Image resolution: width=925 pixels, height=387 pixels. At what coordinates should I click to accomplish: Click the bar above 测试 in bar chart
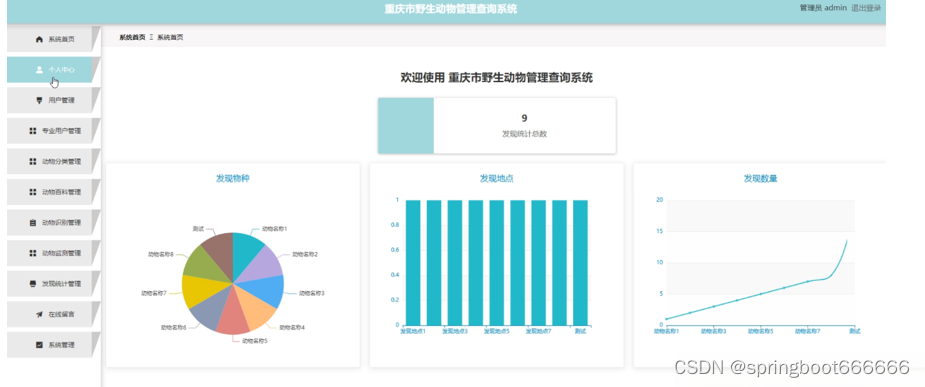click(580, 263)
